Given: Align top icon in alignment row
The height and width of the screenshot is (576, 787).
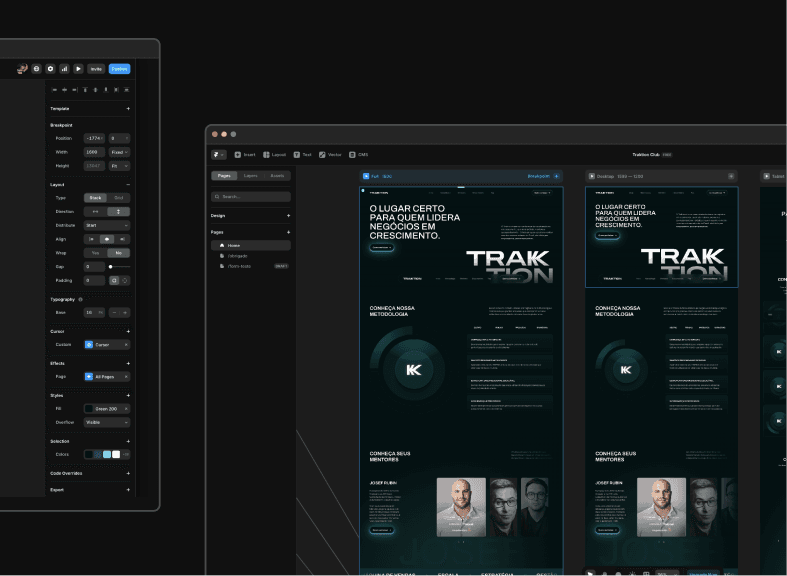Looking at the screenshot, I should click(85, 90).
